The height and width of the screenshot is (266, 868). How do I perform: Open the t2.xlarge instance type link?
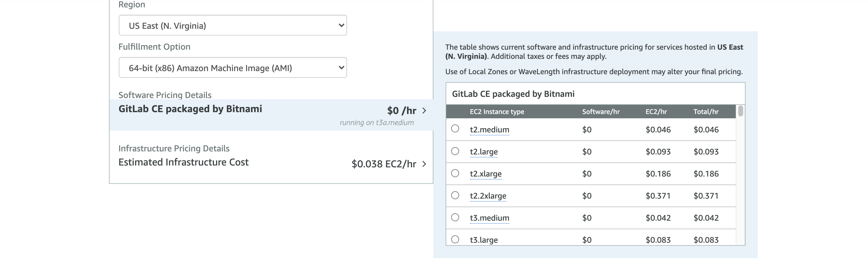(x=485, y=174)
